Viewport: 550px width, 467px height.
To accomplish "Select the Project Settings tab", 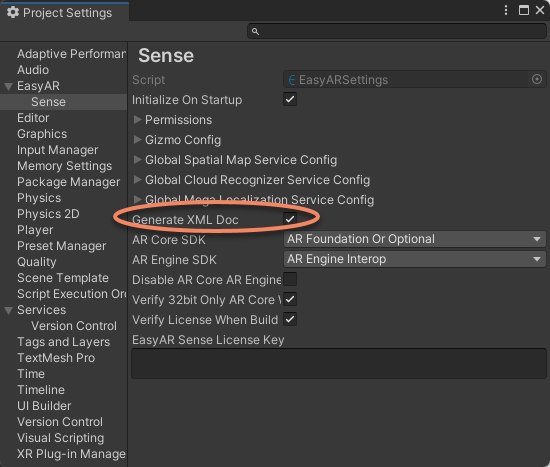I will point(65,13).
